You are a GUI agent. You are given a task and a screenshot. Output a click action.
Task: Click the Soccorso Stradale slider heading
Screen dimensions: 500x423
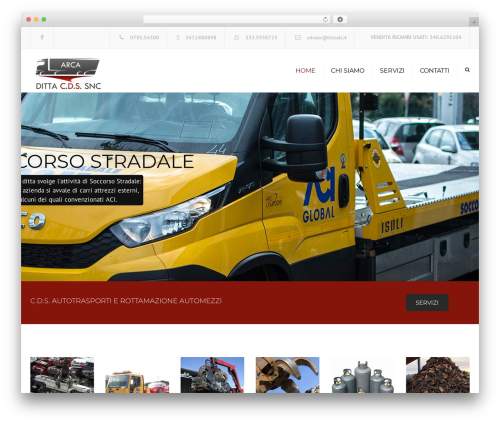tap(107, 161)
